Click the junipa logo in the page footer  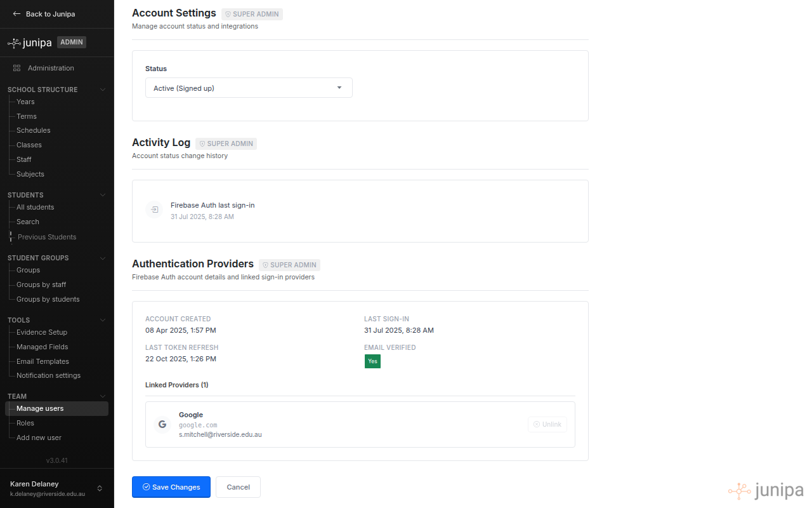(766, 490)
